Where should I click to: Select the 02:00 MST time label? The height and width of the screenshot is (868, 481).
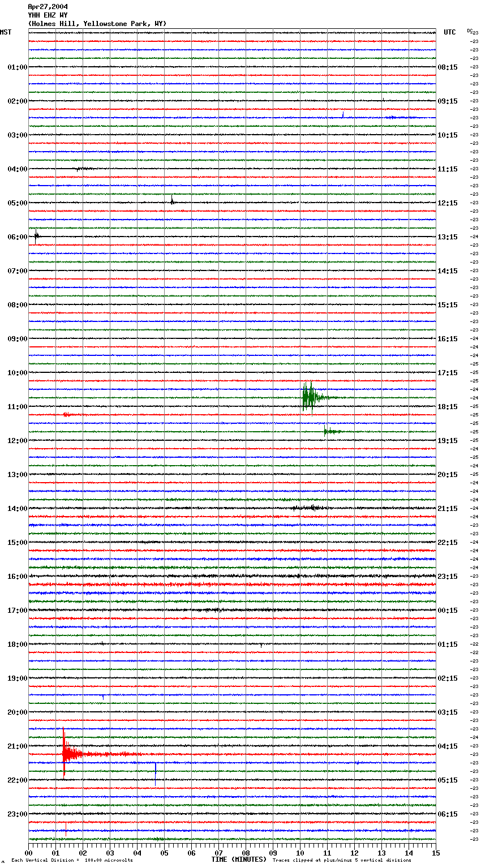[18, 101]
